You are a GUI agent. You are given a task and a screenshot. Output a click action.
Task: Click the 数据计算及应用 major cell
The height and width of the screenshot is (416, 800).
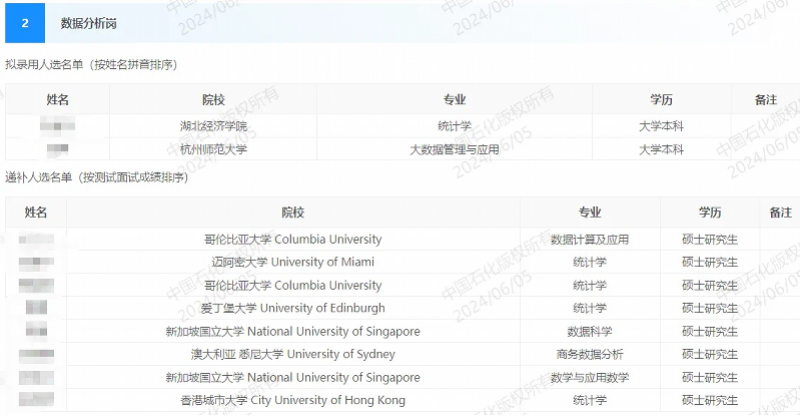point(589,240)
